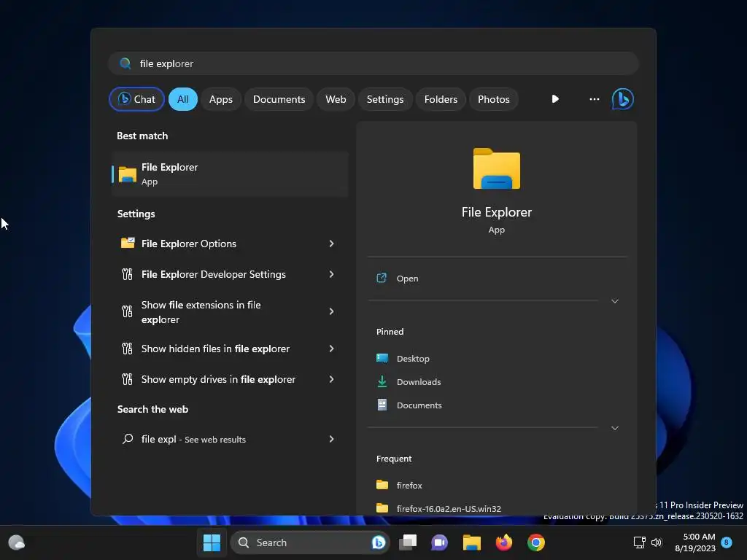Launch Google Chrome from taskbar
747x560 pixels.
pos(536,542)
